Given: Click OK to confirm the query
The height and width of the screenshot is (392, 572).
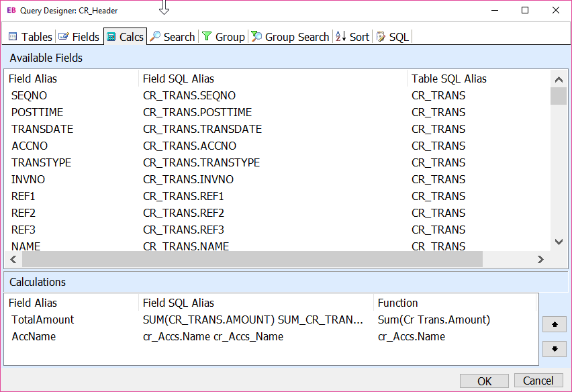Looking at the screenshot, I should click(484, 381).
